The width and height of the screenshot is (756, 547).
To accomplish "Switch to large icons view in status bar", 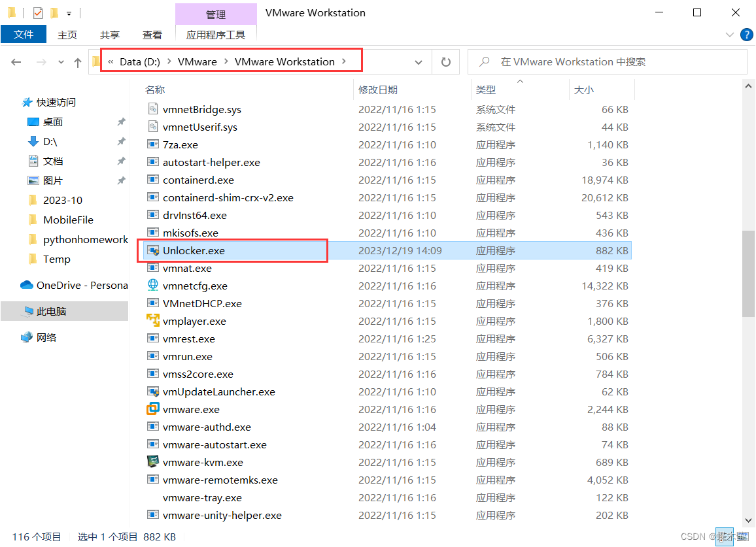I will point(744,537).
